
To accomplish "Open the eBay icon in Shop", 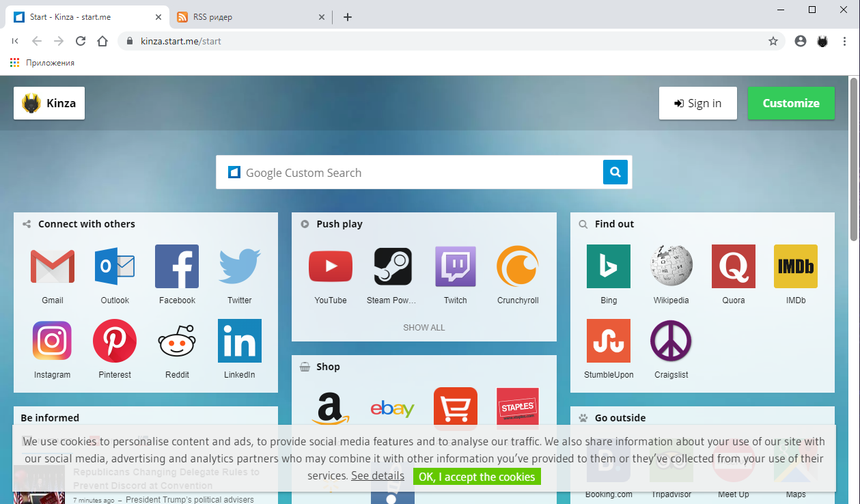I will click(393, 409).
